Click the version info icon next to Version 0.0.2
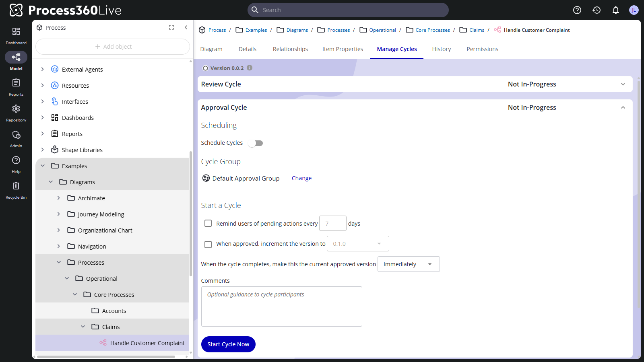Screen dimensions: 644x362 250,68
